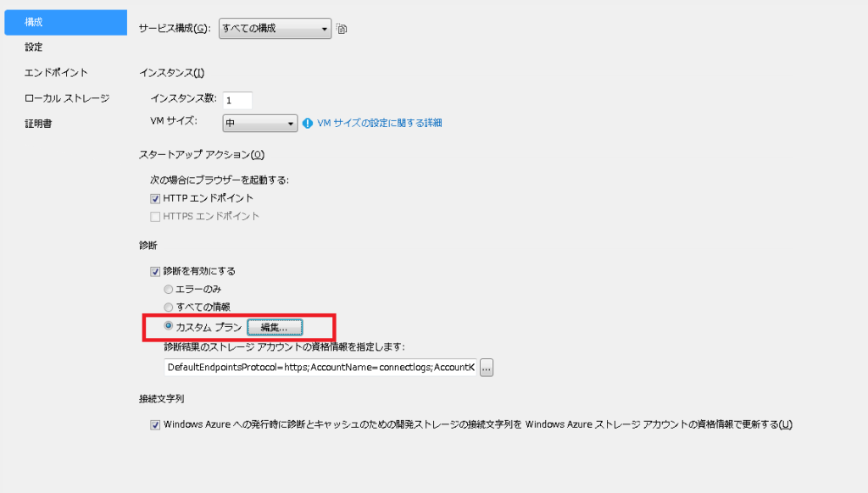Click the インスタンス(I) section heading

coord(171,73)
